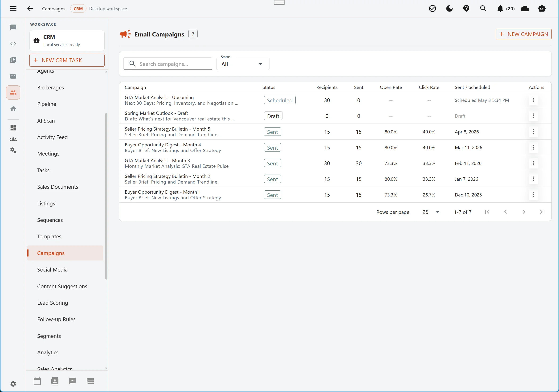Sort by Recipients column header
The height and width of the screenshot is (392, 559).
[x=327, y=87]
